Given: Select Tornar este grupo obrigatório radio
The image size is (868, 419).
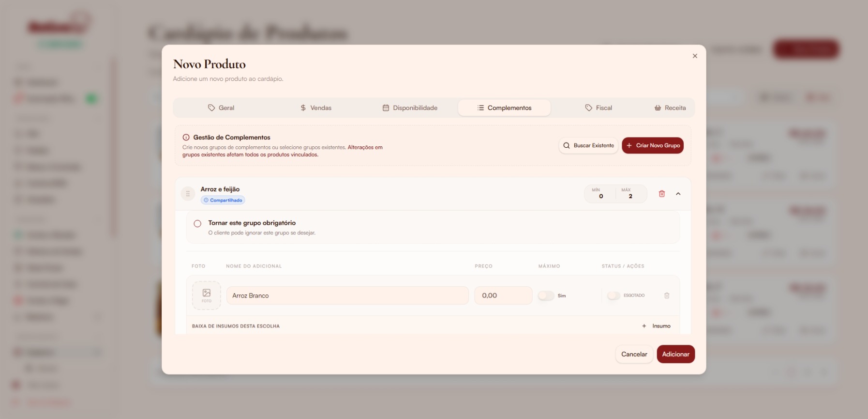Looking at the screenshot, I should tap(197, 224).
